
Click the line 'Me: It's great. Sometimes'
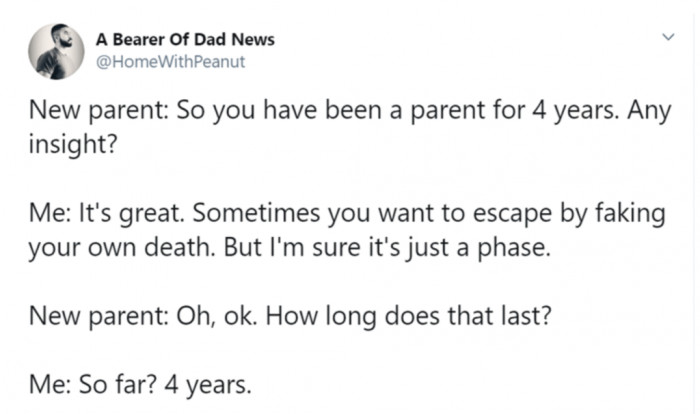[x=347, y=213]
